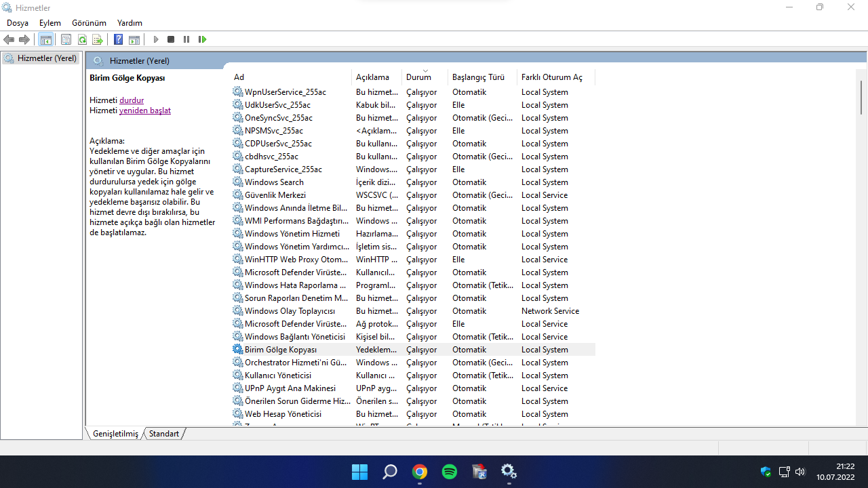Viewport: 868px width, 488px height.
Task: Click the 'yeniden başlat' link
Action: click(145, 110)
